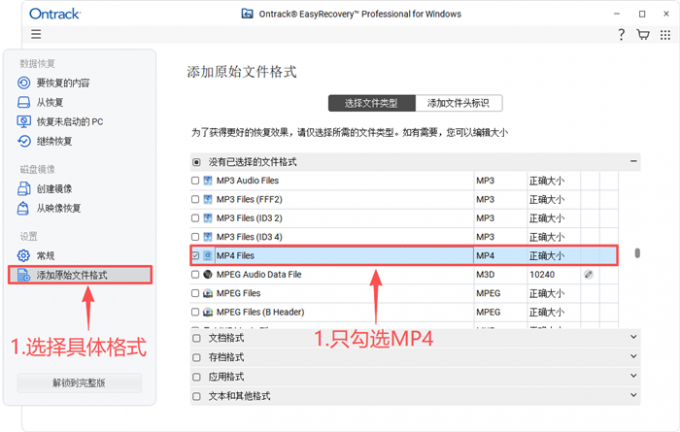The width and height of the screenshot is (680, 432).
Task: Check the MPEG Files checkbox
Action: tap(195, 293)
